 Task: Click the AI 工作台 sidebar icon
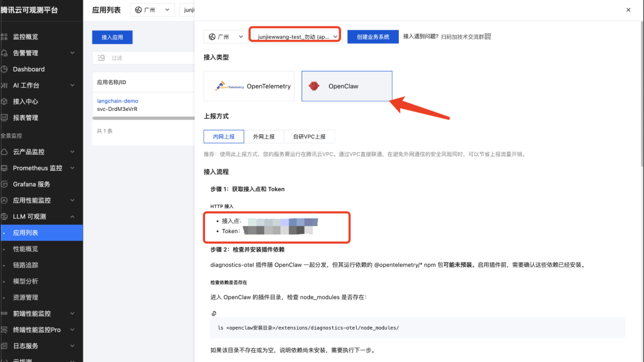pyautogui.click(x=4, y=85)
